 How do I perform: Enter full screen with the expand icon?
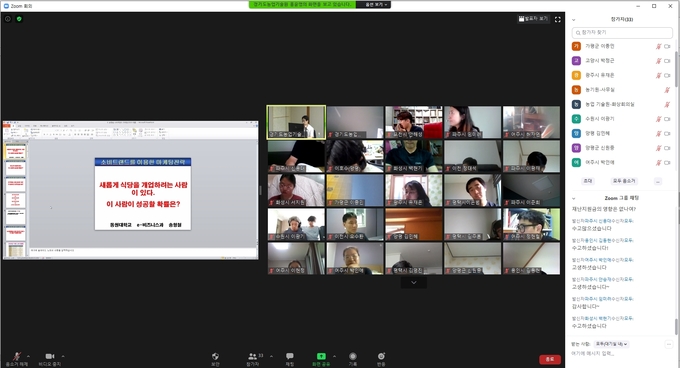coord(558,19)
